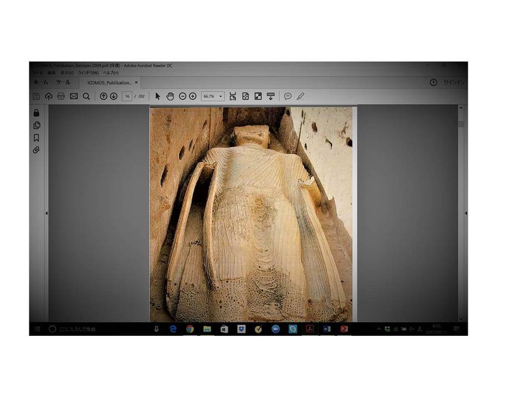Open the find text magnifier tool
Screen dimensions: 532x399
tap(86, 96)
